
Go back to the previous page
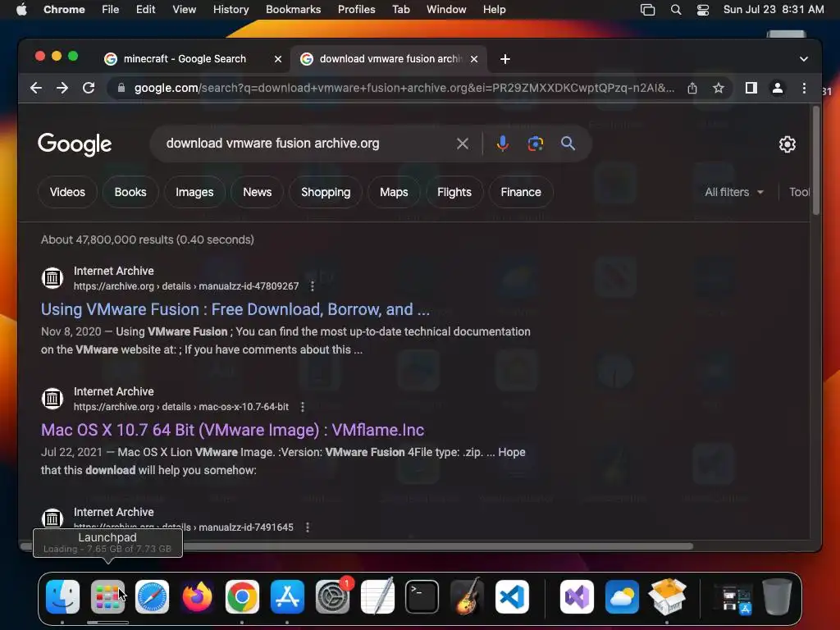point(36,88)
